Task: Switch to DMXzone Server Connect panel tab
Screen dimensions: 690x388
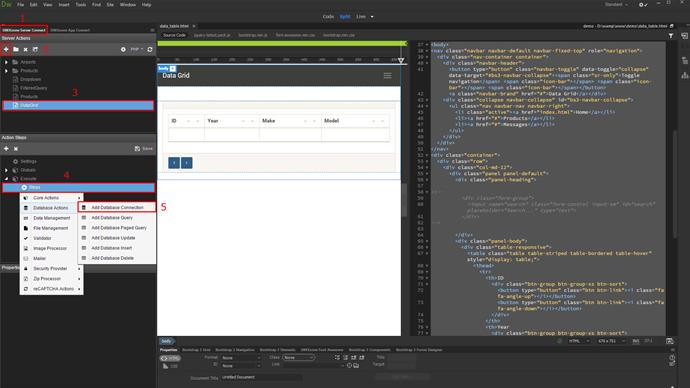Action: (x=24, y=30)
